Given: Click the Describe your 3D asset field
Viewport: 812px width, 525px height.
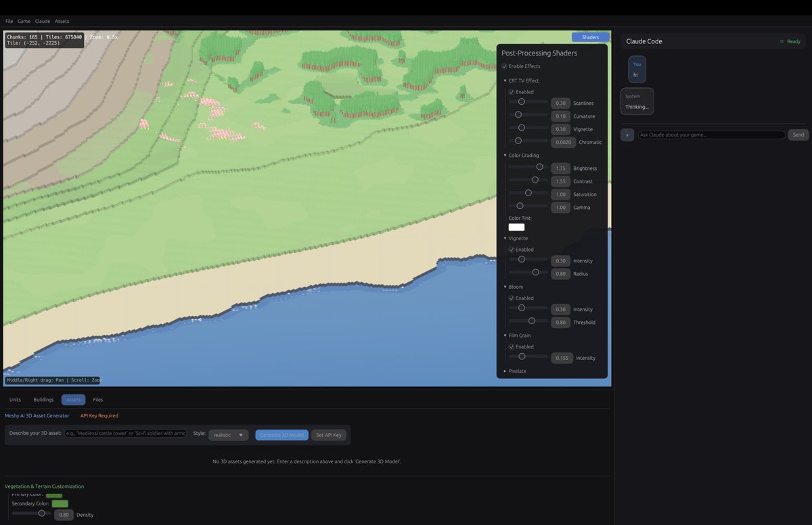Looking at the screenshot, I should click(x=126, y=433).
